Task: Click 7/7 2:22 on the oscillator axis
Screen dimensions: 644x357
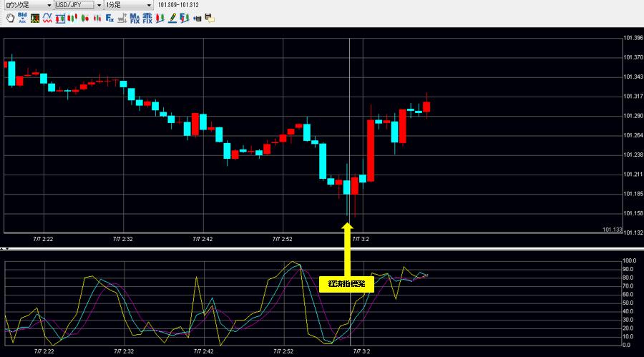Action: [44, 351]
